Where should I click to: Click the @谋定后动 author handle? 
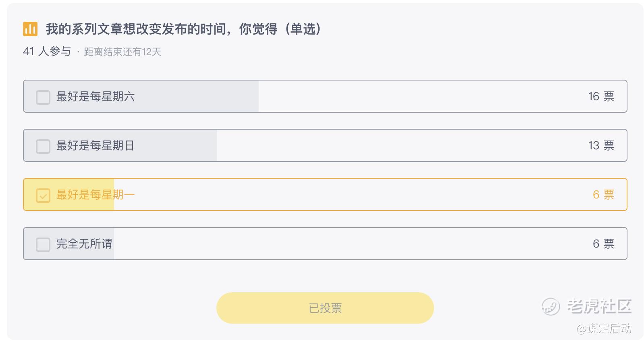(604, 329)
